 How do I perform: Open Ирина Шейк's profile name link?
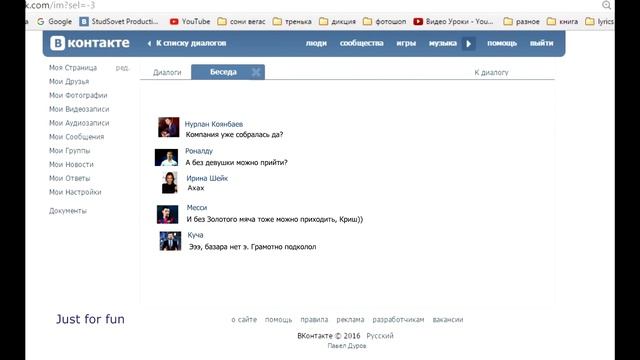207,178
